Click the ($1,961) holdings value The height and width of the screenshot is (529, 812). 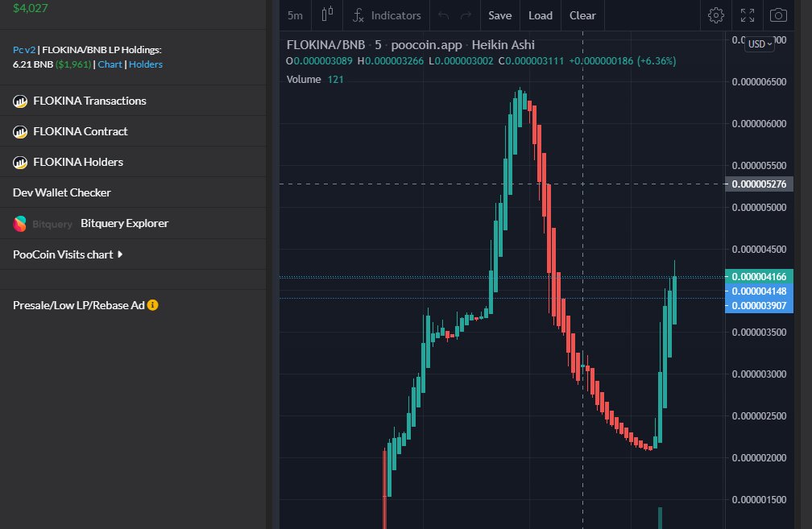73,64
